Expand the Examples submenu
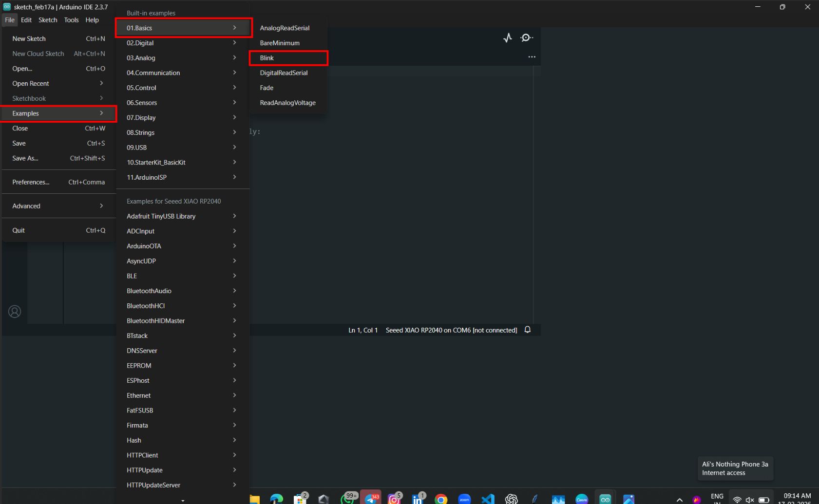Screen dimensions: 819x504 (x=58, y=113)
